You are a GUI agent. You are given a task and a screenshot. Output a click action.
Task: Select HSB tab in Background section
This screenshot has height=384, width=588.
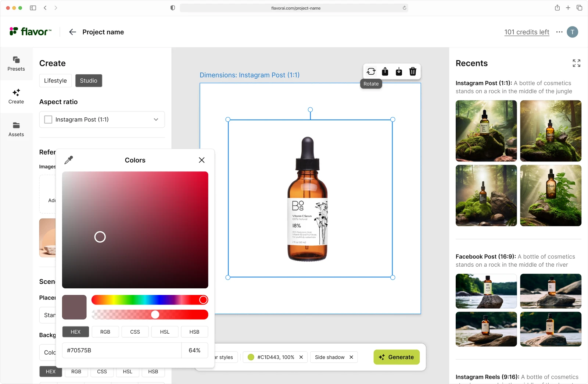tap(153, 371)
